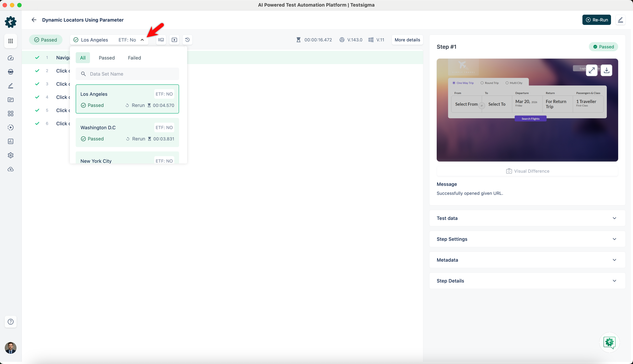
Task: Click the "ETF: NO" tag on Washington D.C
Action: 164,127
